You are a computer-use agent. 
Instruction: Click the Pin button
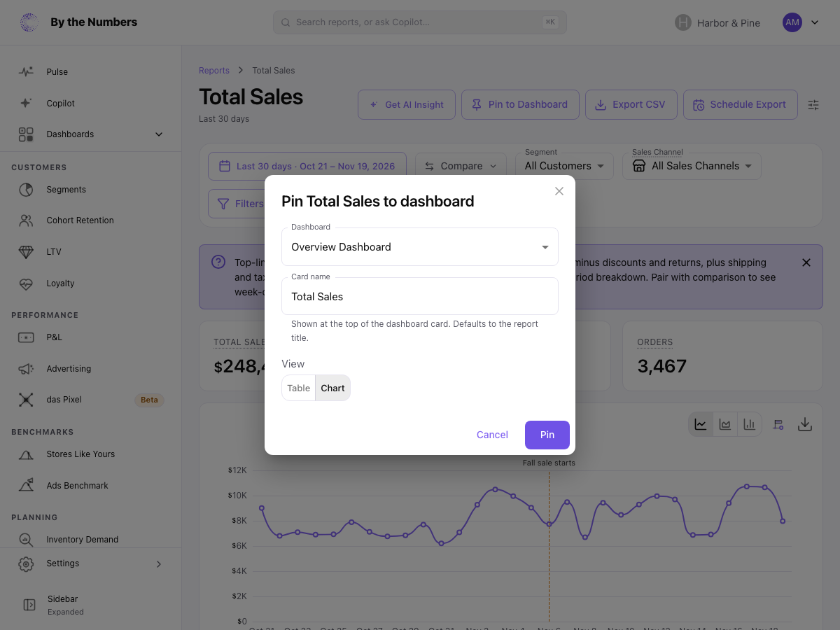(547, 435)
